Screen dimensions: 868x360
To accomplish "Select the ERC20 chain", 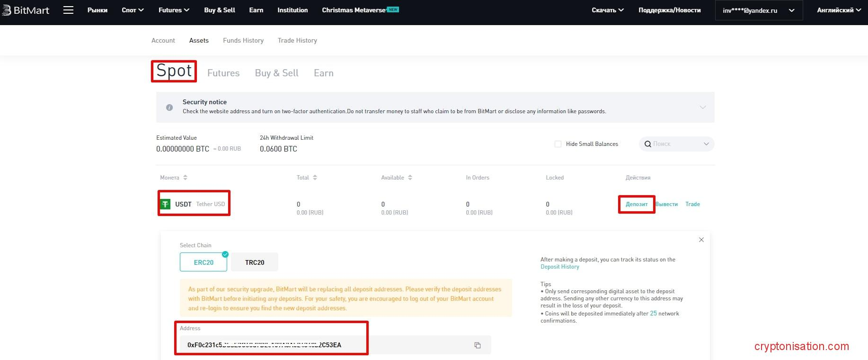I will 204,262.
